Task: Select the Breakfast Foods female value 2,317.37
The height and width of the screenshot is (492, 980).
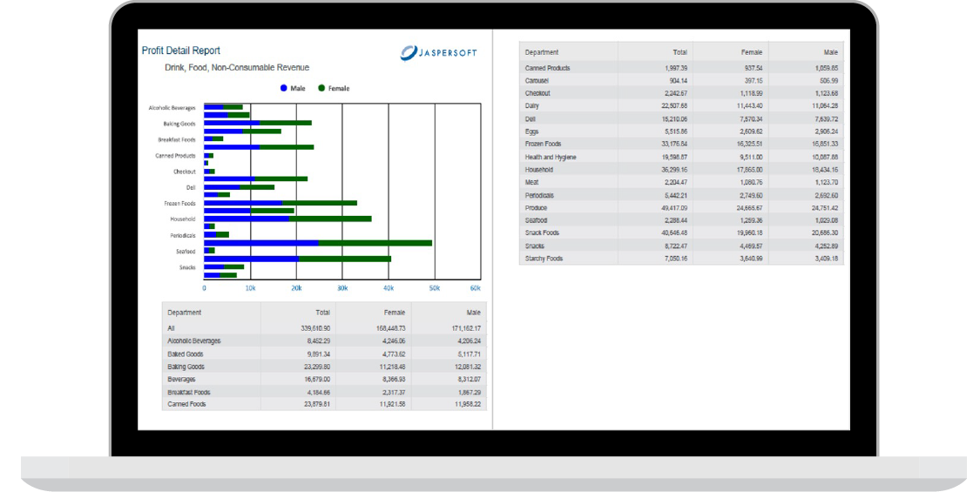Action: point(394,393)
